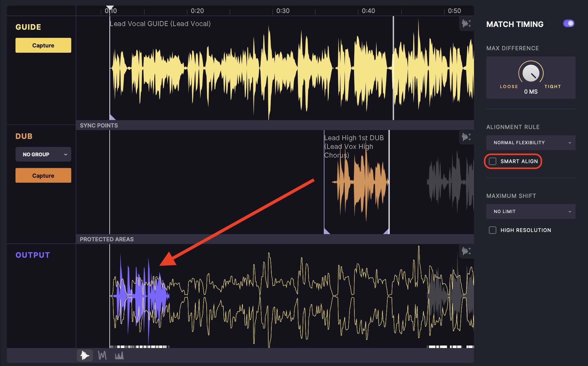Select the waveform display mode icon
Viewport: 588px width, 366px height.
coord(85,355)
